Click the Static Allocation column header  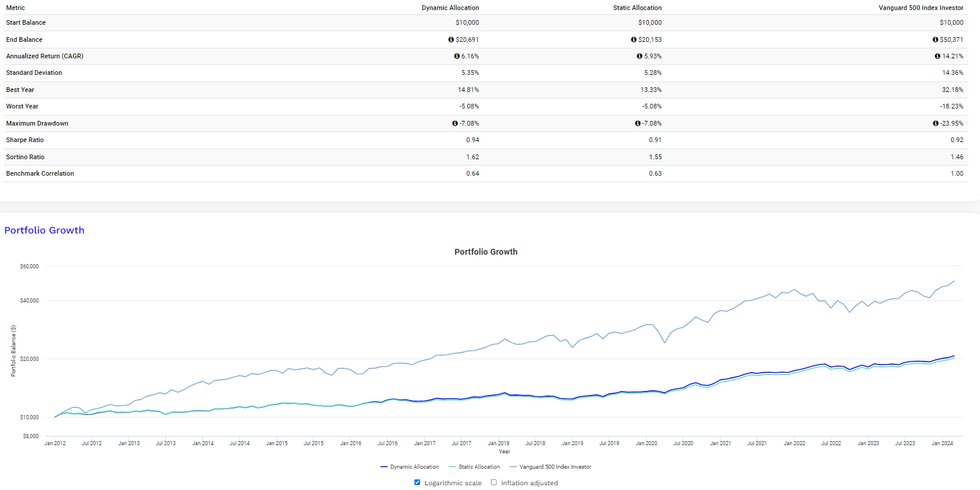pos(637,8)
